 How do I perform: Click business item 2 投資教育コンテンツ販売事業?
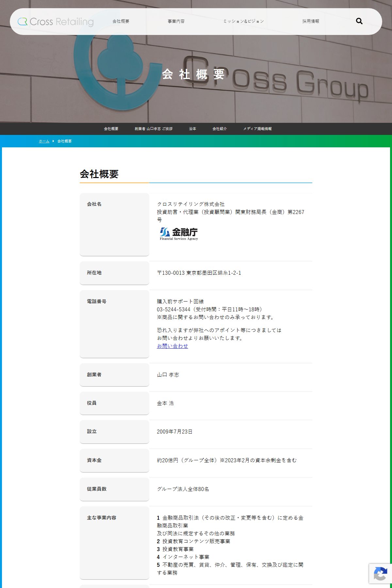(193, 541)
